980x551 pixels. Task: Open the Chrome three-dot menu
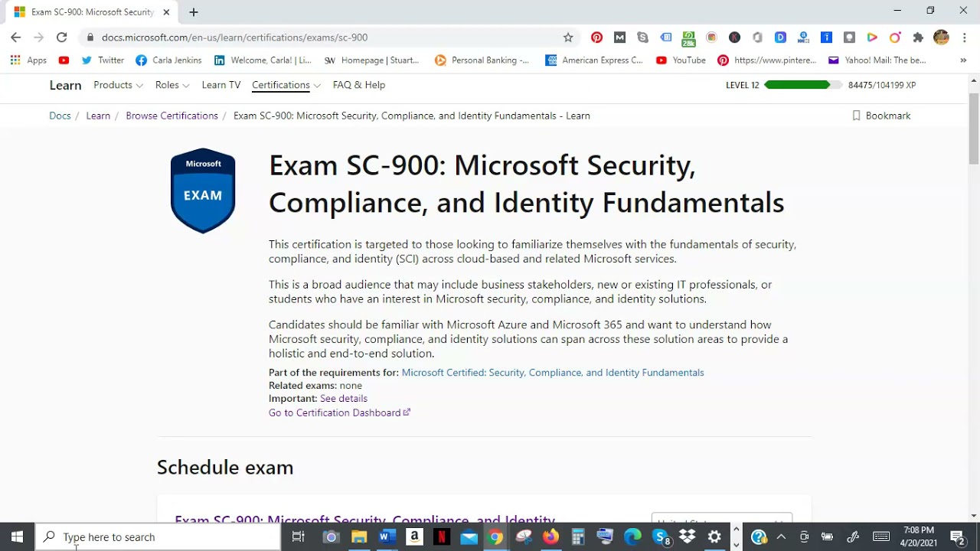[x=964, y=37]
